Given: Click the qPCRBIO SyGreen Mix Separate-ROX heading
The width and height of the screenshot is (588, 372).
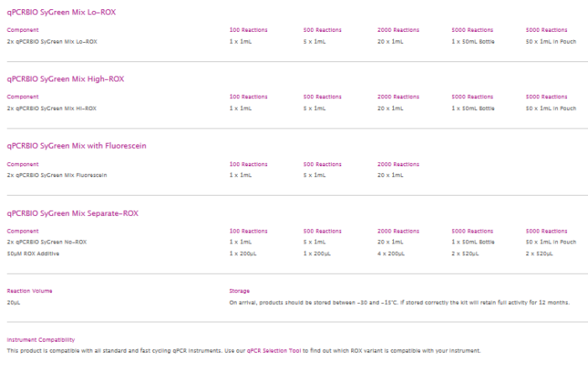Looking at the screenshot, I should [x=72, y=213].
